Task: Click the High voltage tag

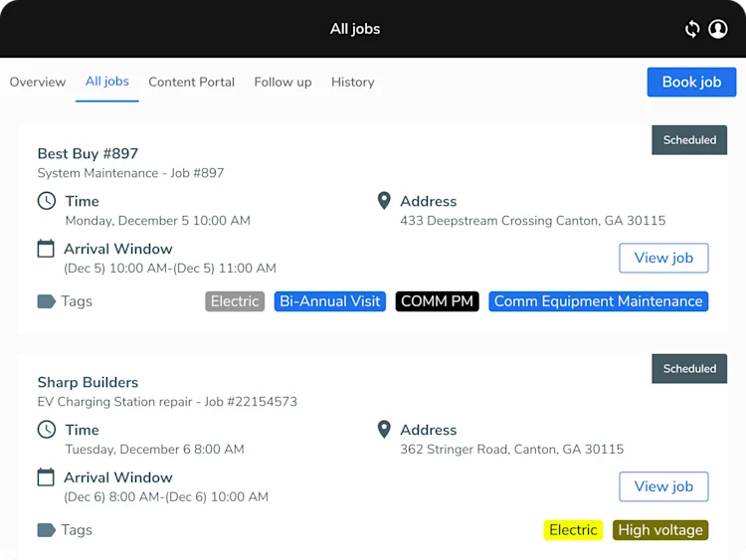Action: (x=660, y=529)
